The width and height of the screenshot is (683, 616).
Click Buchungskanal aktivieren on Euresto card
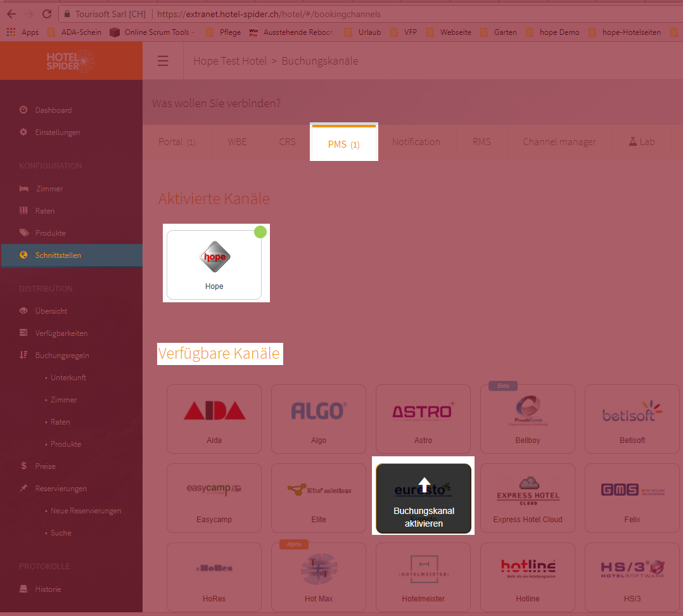pyautogui.click(x=423, y=498)
